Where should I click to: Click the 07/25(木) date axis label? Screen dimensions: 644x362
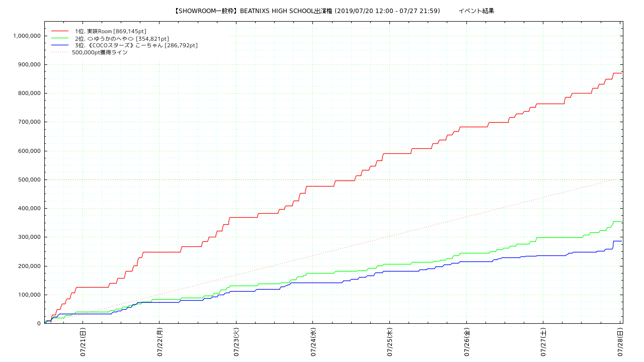point(390,342)
